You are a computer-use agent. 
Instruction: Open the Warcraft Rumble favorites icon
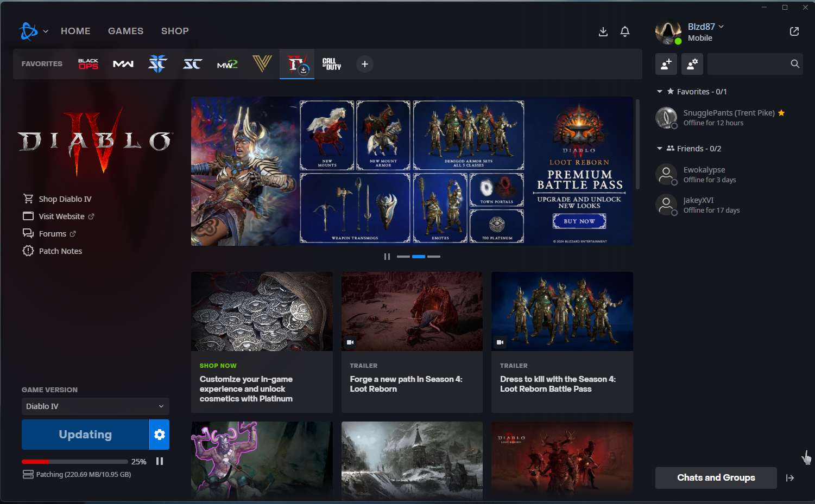click(262, 64)
